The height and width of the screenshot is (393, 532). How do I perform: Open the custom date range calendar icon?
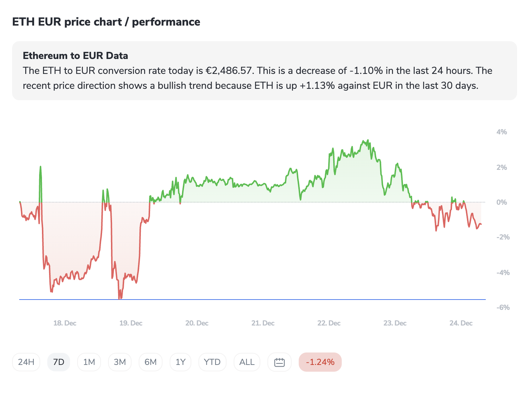coord(280,362)
